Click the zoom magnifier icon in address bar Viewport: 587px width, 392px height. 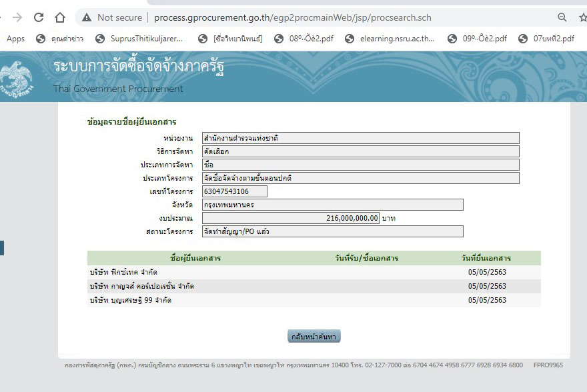[x=562, y=17]
